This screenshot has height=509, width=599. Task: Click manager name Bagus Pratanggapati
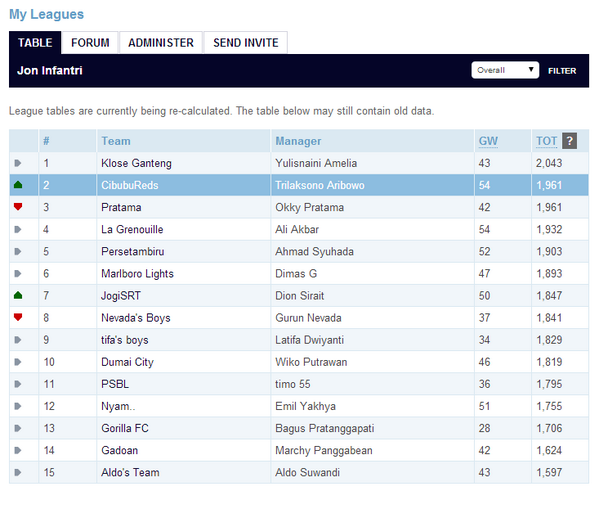[325, 428]
